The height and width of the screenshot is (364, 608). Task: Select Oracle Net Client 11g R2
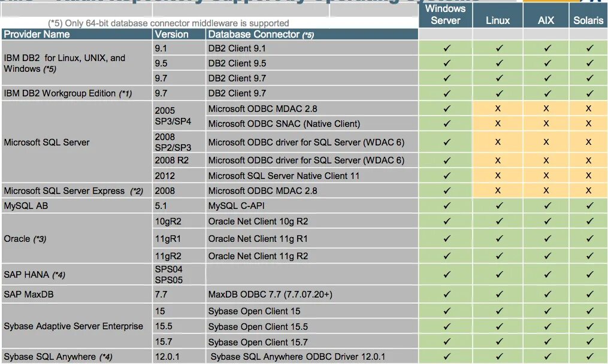(311, 256)
